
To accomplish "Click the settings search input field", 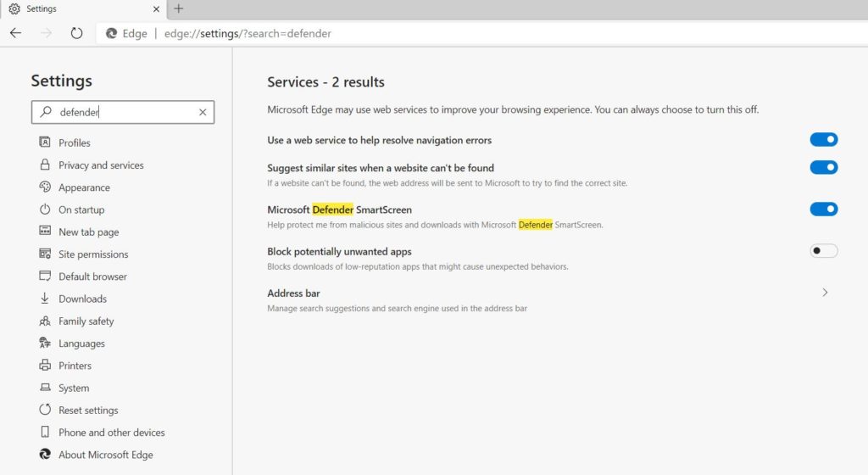I will (x=123, y=112).
